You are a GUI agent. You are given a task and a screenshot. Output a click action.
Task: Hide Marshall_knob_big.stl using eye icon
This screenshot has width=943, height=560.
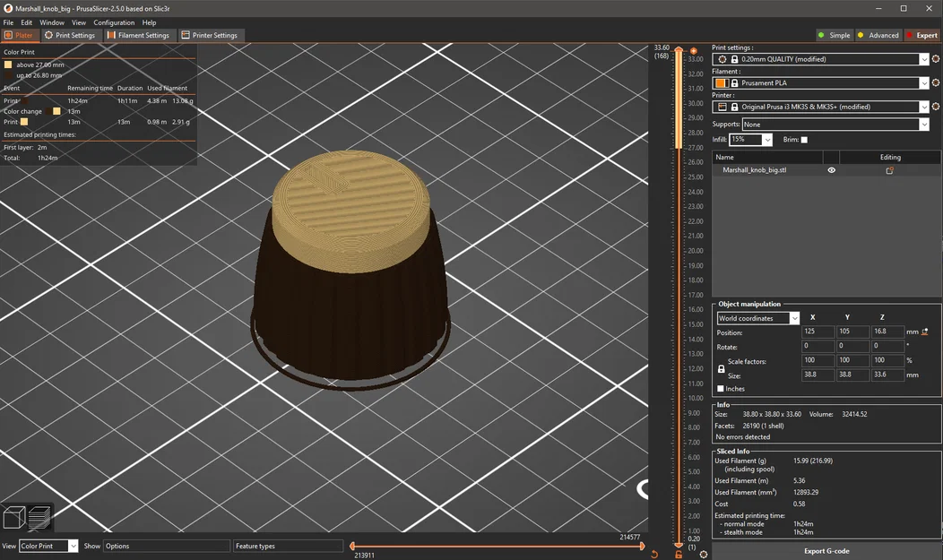click(x=831, y=170)
